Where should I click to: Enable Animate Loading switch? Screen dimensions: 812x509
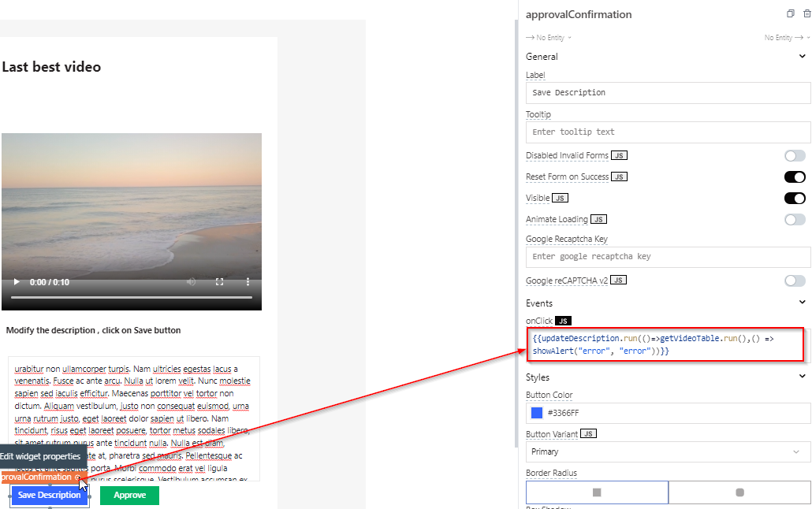pyautogui.click(x=795, y=220)
